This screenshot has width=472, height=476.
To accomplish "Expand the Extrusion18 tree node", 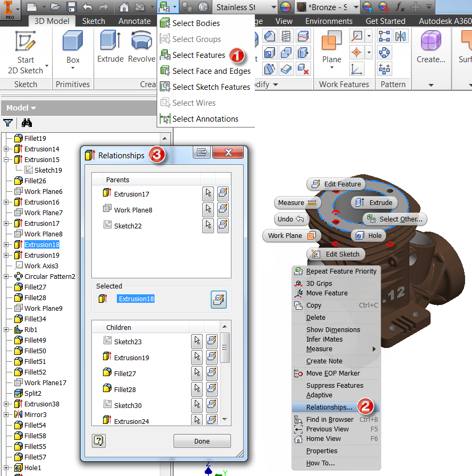I will click(x=6, y=245).
